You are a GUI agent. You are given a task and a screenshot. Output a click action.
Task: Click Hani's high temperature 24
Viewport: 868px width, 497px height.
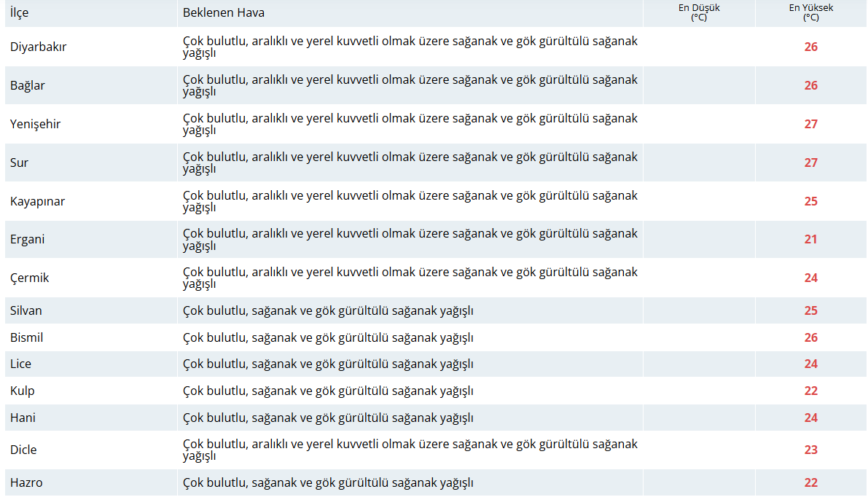point(811,418)
